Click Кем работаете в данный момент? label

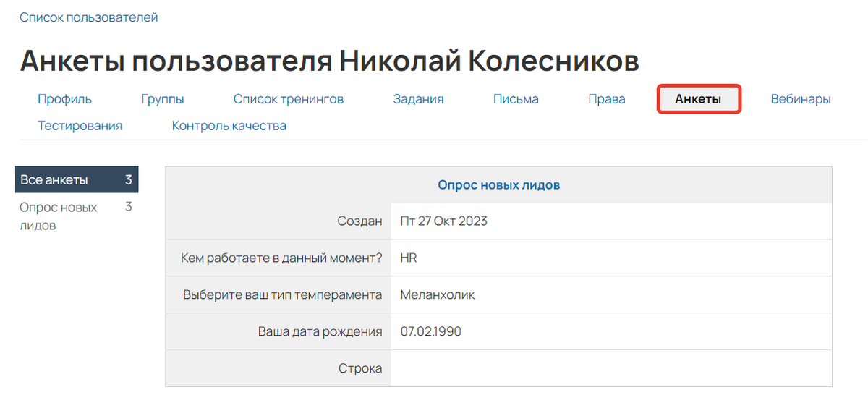coord(283,258)
